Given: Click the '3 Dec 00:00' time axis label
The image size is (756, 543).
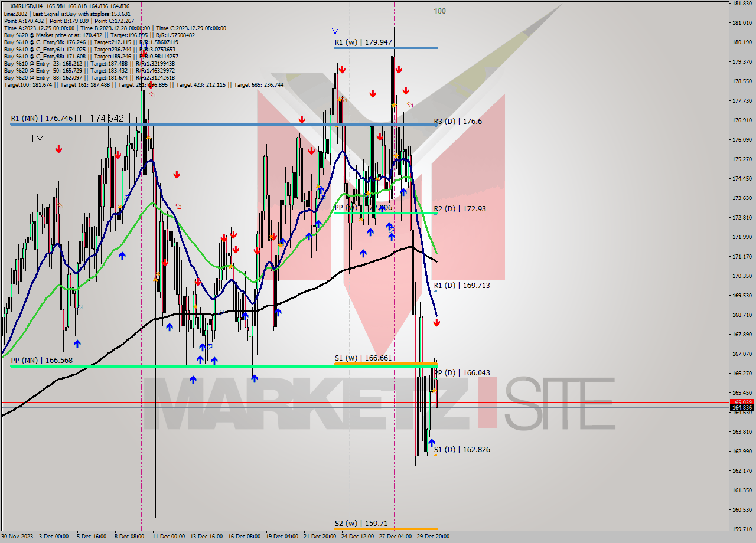Looking at the screenshot, I should pyautogui.click(x=54, y=537).
